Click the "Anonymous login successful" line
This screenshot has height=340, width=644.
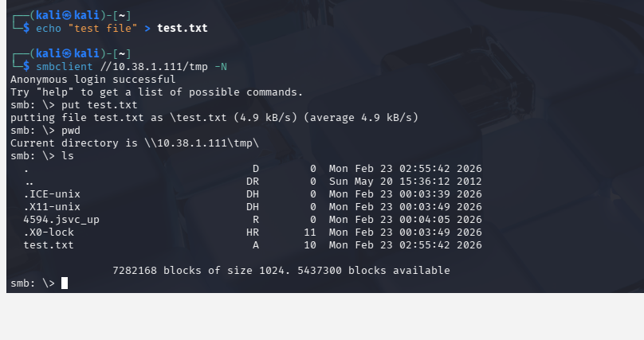[x=92, y=80]
